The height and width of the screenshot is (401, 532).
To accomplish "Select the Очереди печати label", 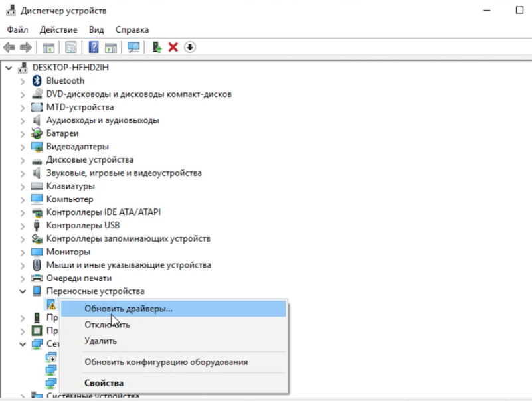I will tap(79, 278).
